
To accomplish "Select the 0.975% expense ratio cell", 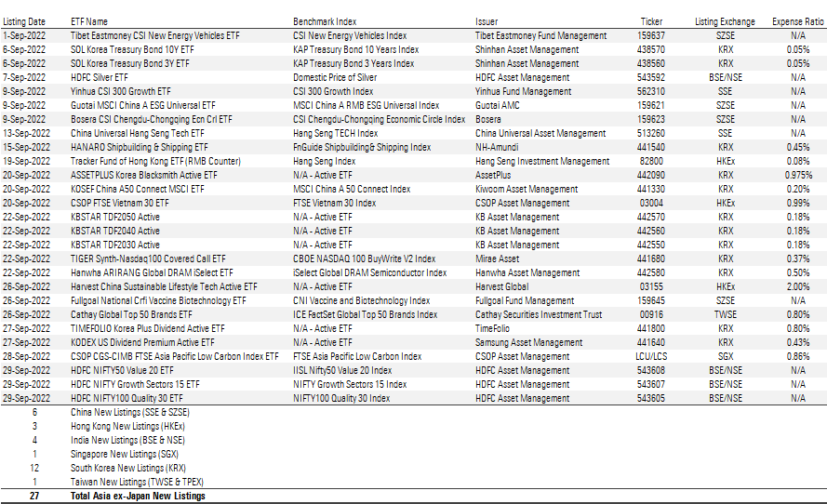I will [797, 175].
